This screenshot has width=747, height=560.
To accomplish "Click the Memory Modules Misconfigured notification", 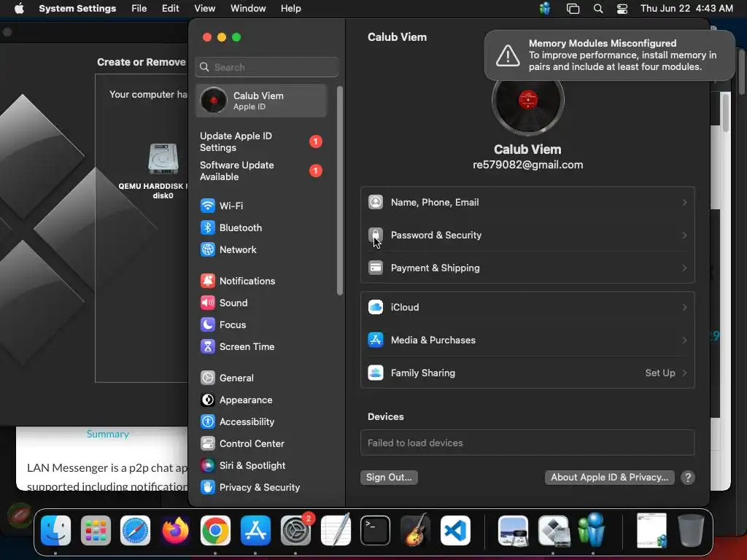I will click(x=609, y=55).
